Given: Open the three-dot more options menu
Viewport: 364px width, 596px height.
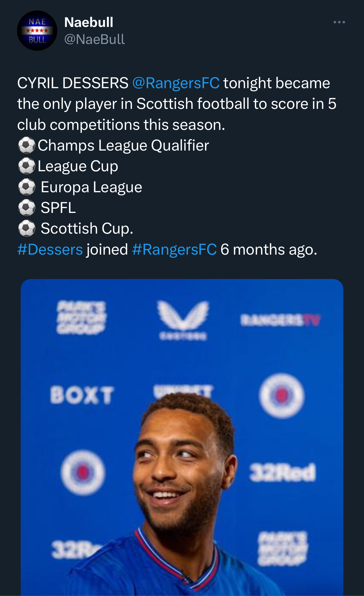Looking at the screenshot, I should pyautogui.click(x=339, y=22).
